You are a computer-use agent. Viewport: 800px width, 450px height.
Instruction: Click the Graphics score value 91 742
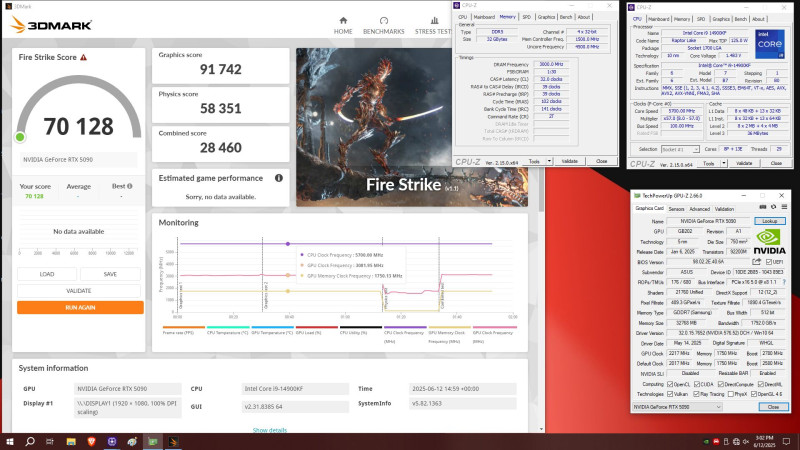click(x=220, y=69)
